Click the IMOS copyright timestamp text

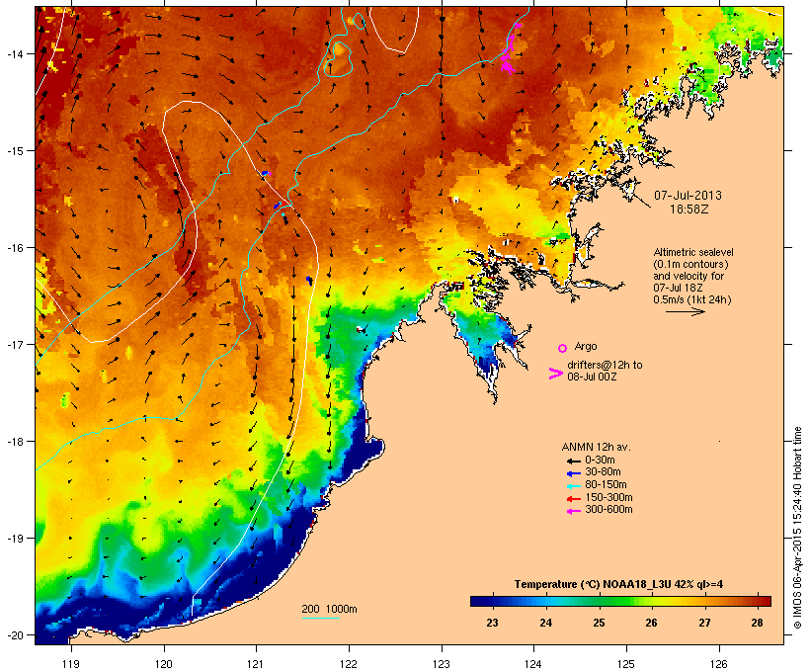click(797, 528)
